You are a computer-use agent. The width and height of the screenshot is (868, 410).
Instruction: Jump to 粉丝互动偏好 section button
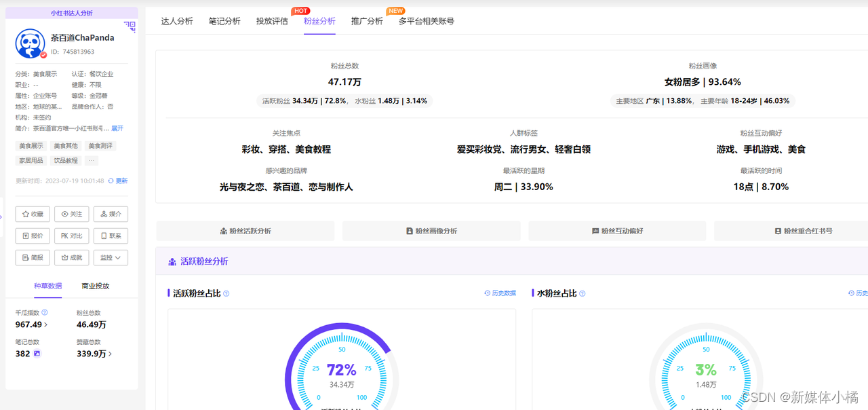(x=617, y=231)
